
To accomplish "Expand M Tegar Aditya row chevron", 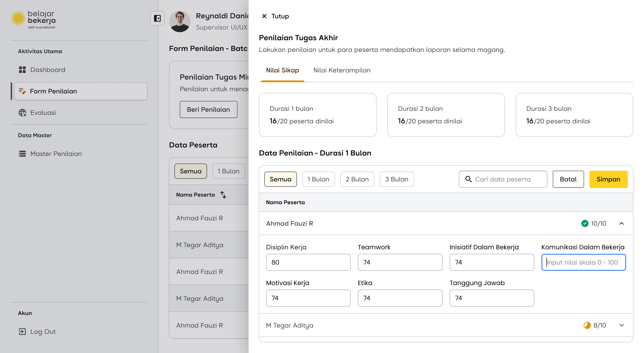I will (621, 325).
